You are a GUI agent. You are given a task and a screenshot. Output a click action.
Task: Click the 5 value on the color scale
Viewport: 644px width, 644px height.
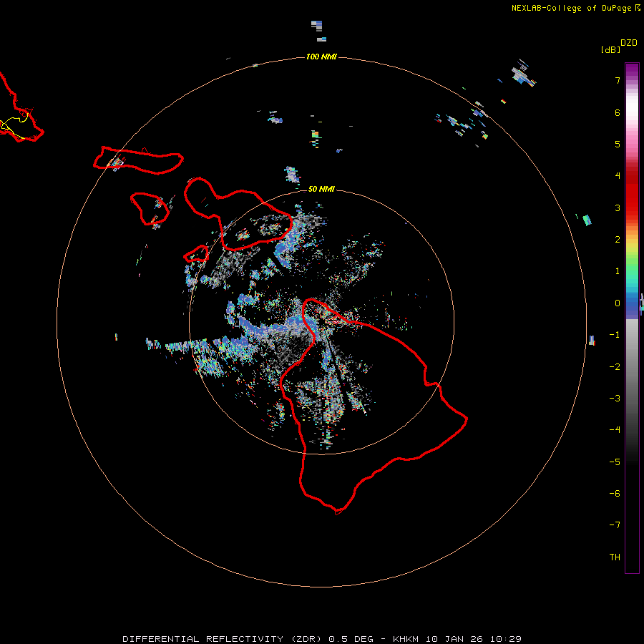pyautogui.click(x=618, y=144)
